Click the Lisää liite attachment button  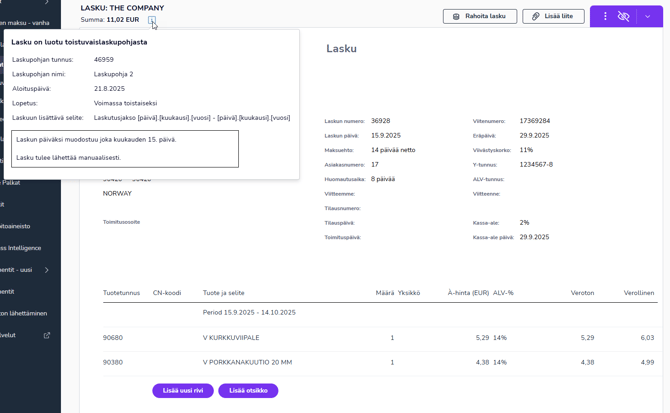pos(553,16)
